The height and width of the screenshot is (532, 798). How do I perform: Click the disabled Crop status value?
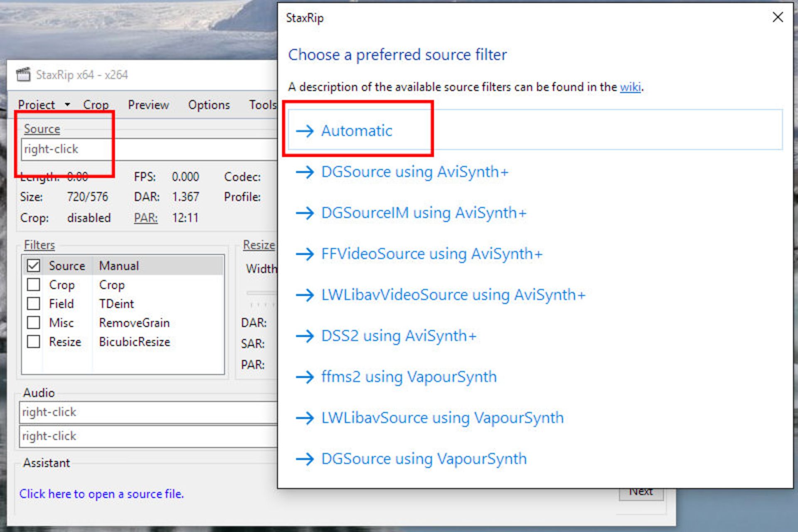[x=89, y=218]
